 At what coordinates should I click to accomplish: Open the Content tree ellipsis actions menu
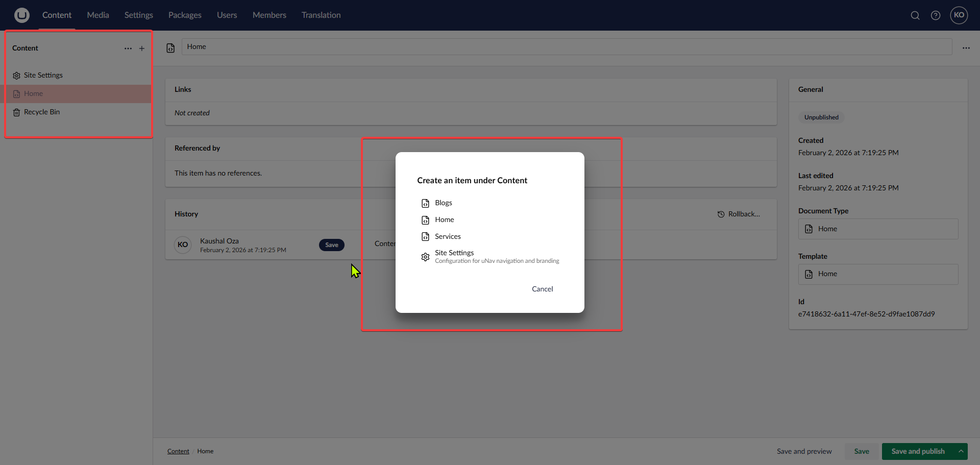[x=128, y=48]
